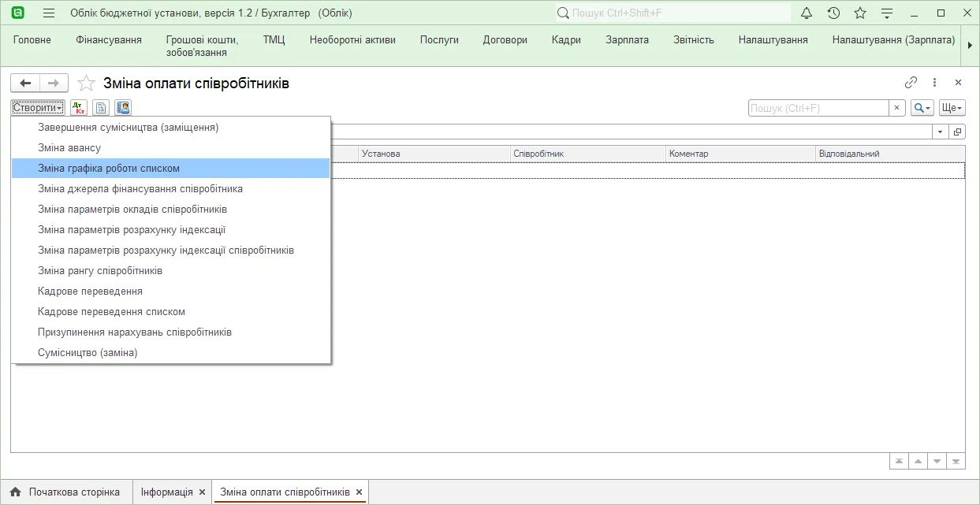Open the notifications bell icon
The image size is (980, 505).
coord(806,13)
